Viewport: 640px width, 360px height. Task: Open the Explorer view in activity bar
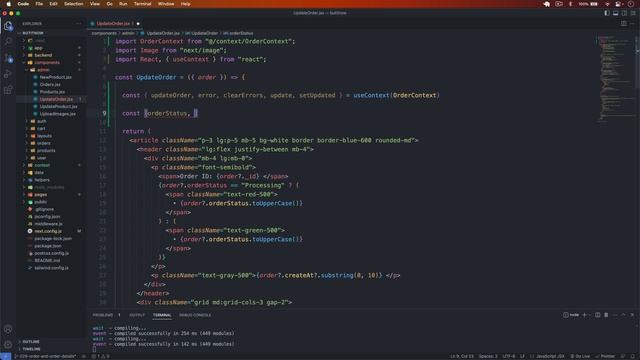8,26
